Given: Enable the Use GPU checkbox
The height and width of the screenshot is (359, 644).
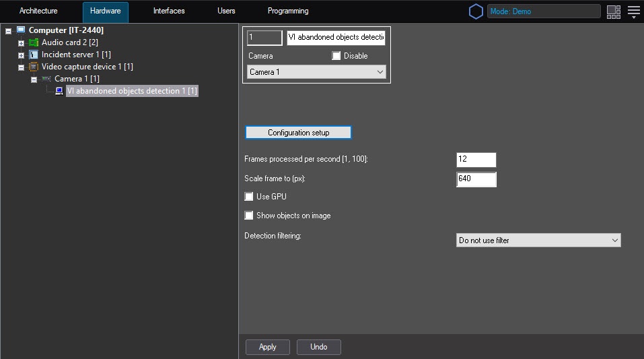Looking at the screenshot, I should pos(249,197).
